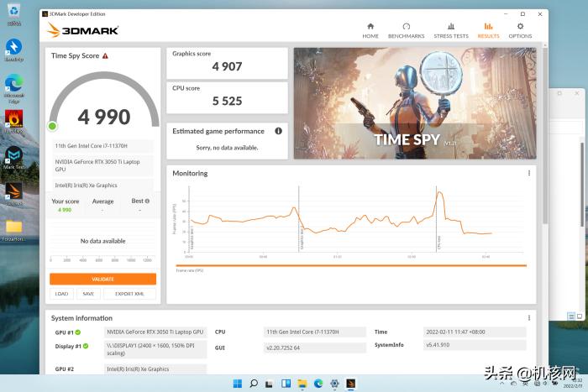Click the LOAD button
Screen dimensions: 588x392
click(62, 294)
